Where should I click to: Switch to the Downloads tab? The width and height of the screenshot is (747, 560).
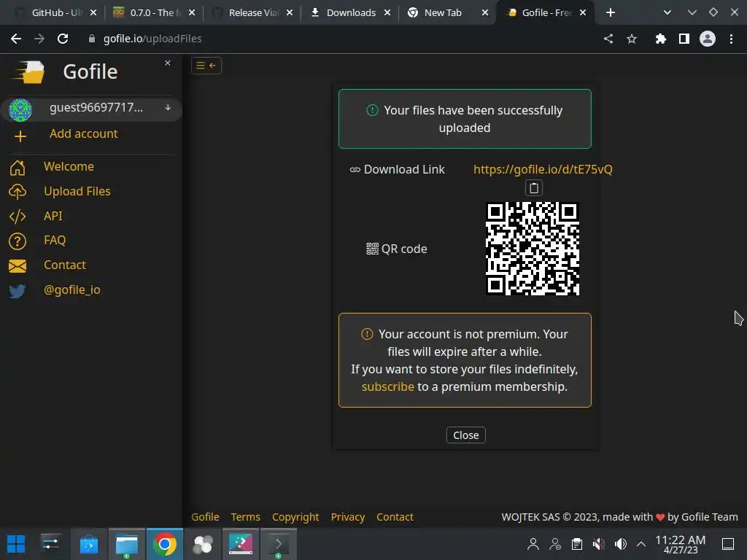tap(350, 13)
